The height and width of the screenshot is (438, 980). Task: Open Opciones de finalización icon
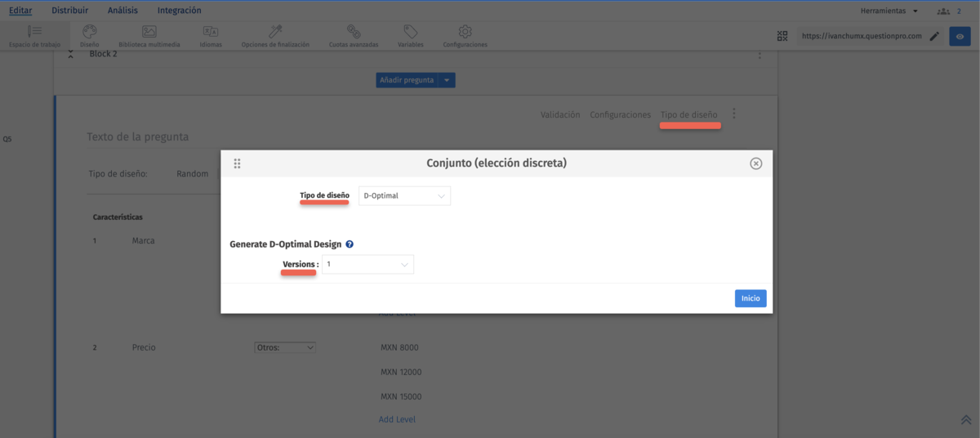pyautogui.click(x=275, y=31)
